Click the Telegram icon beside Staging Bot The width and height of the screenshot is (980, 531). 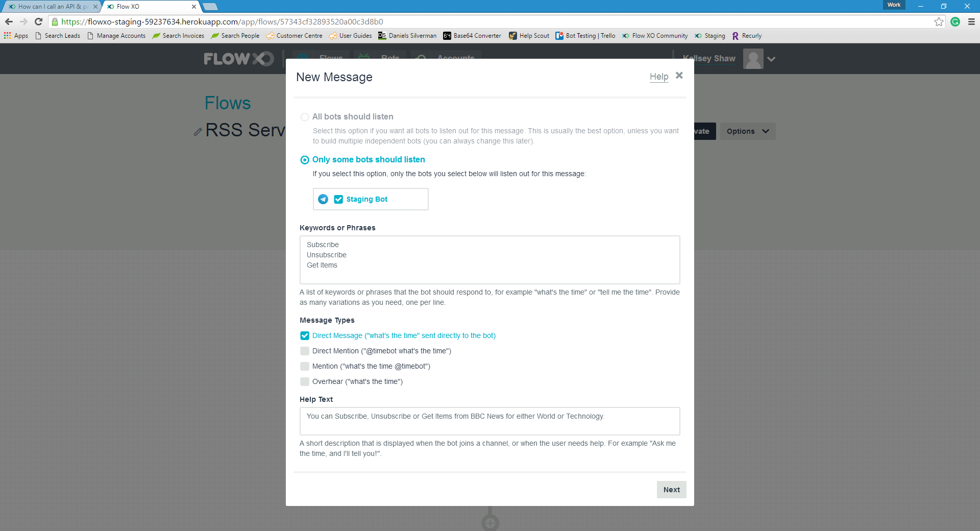[x=323, y=199]
